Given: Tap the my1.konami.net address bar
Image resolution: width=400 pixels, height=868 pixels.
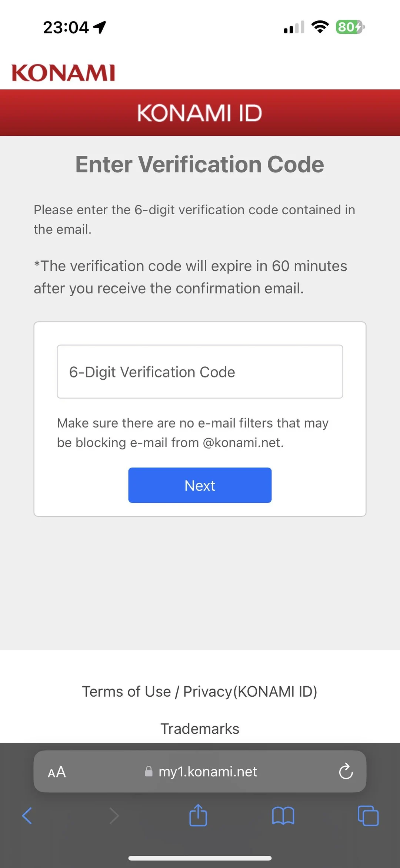Looking at the screenshot, I should [x=207, y=772].
